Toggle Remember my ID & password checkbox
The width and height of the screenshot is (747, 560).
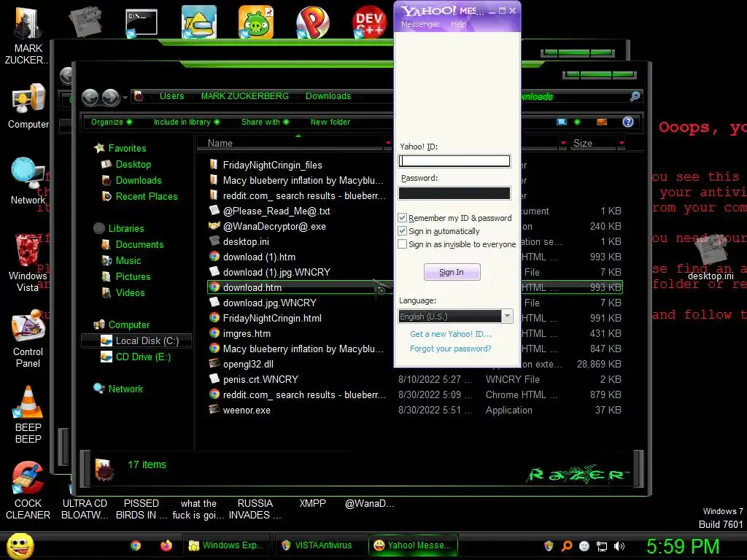403,217
